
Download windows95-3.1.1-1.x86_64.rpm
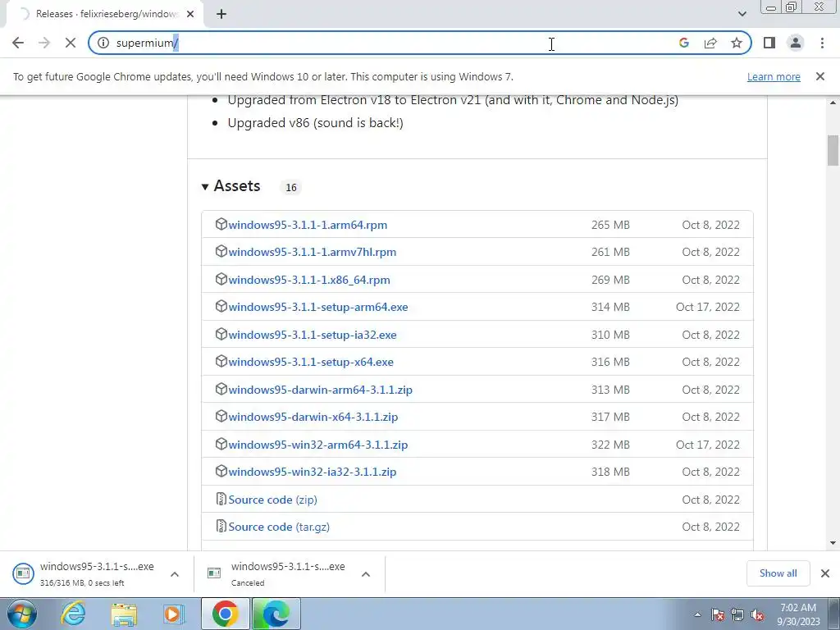pyautogui.click(x=309, y=281)
